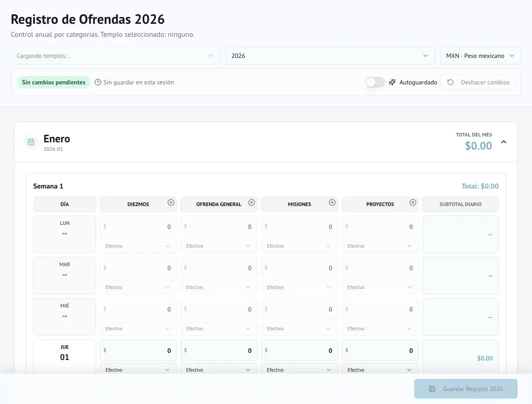This screenshot has width=532, height=404.
Task: Toggle the Autoguardado switch
Action: (375, 82)
